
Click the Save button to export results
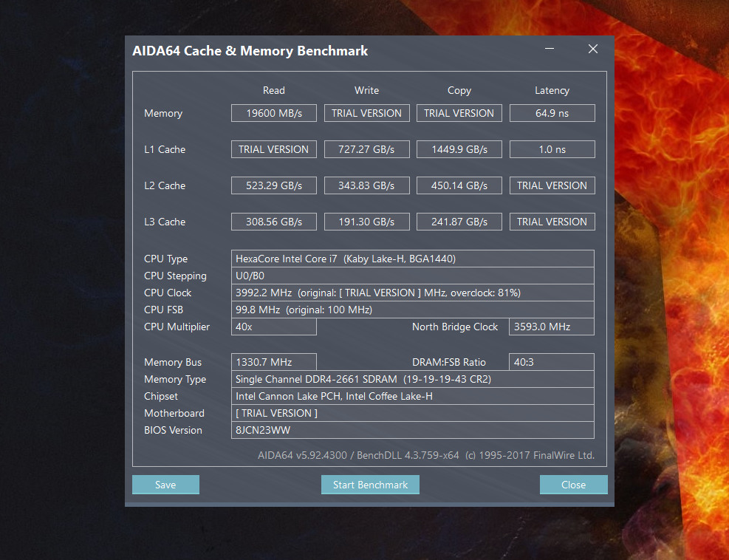tap(165, 485)
